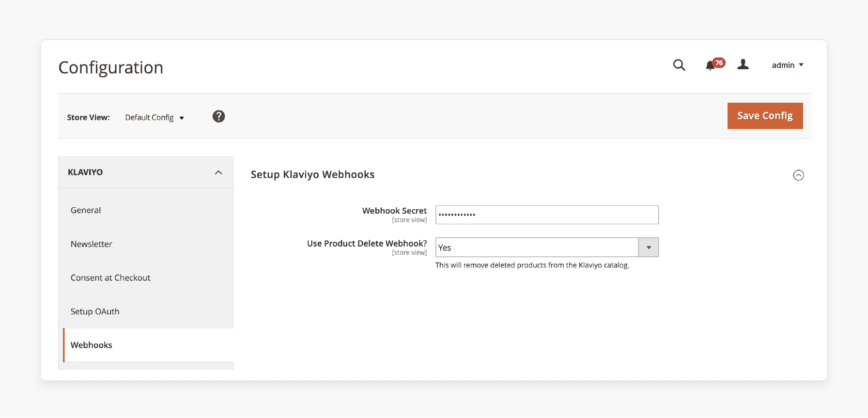Viewport: 868px width, 418px height.
Task: Click the Store View help question icon
Action: coord(218,116)
